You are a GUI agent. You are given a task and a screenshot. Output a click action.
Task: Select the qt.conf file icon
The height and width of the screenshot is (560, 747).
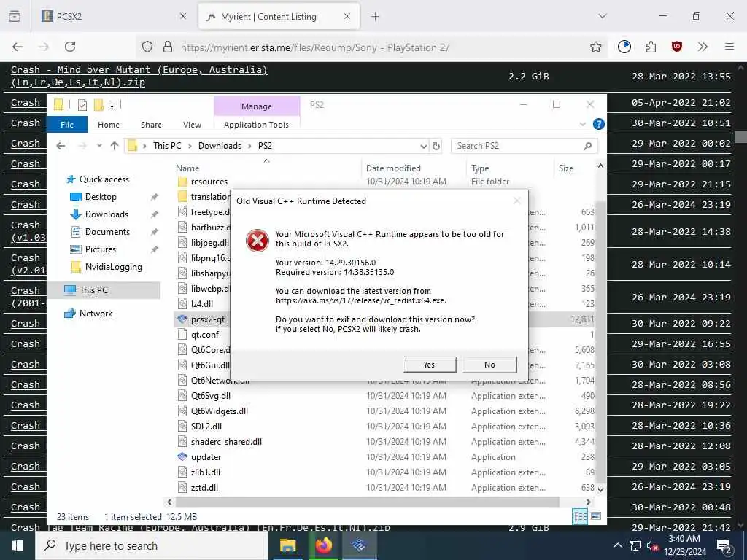(x=182, y=334)
